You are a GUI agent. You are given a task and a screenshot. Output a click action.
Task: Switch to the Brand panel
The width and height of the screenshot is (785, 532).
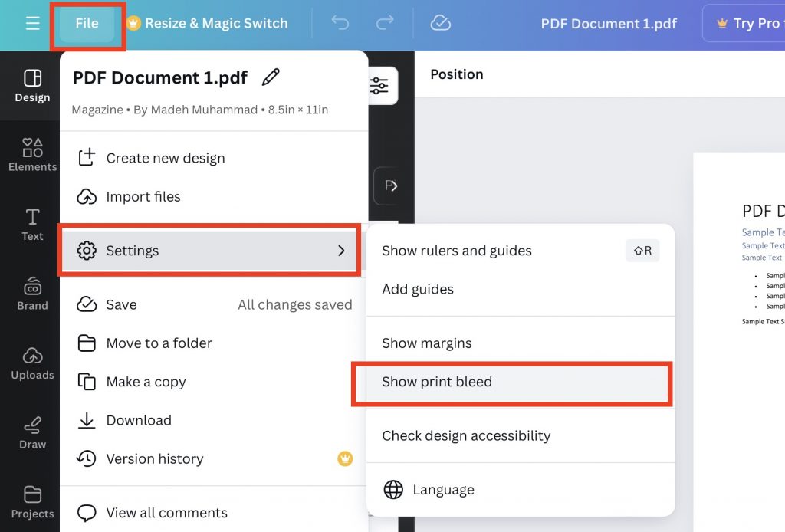[31, 294]
